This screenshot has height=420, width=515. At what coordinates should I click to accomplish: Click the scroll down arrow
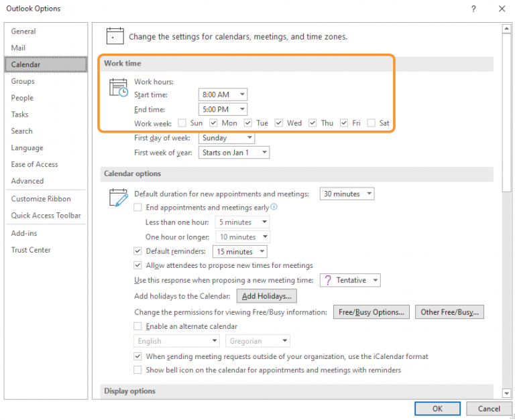click(506, 393)
